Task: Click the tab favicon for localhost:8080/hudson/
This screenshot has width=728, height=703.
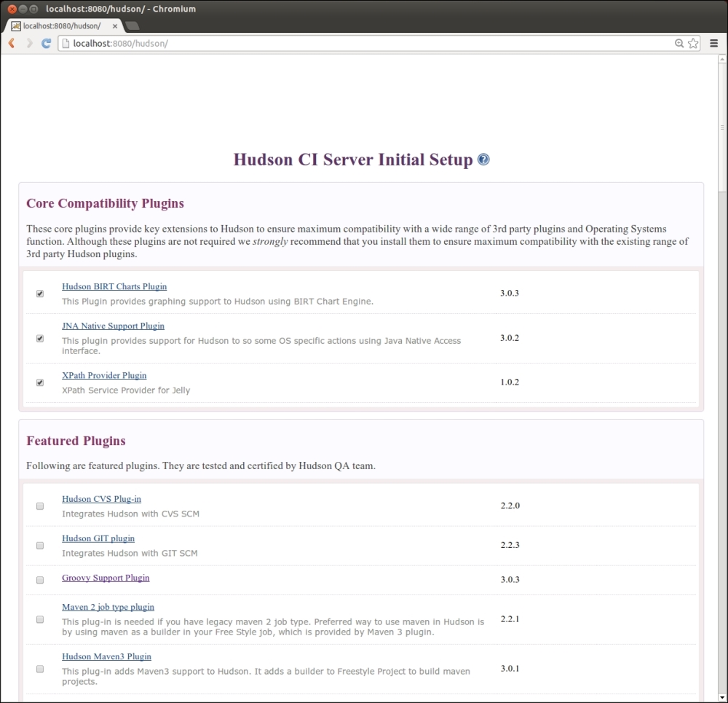Action: (x=16, y=26)
